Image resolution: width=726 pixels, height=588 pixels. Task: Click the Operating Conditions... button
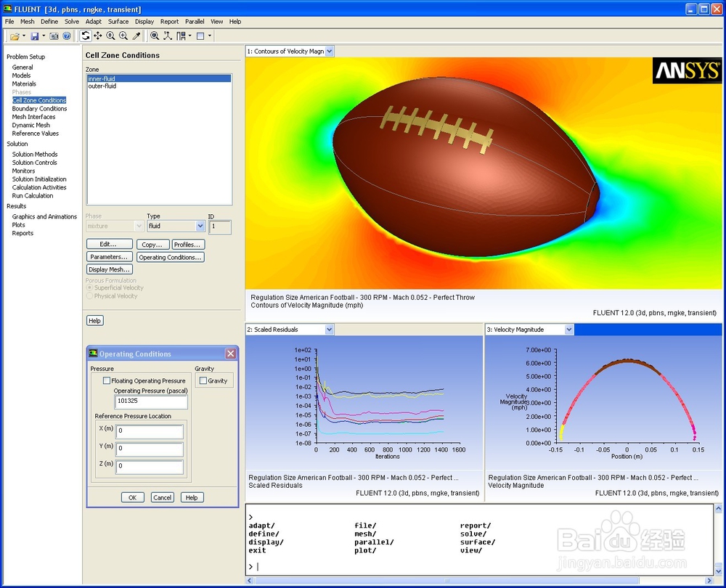[x=171, y=257]
